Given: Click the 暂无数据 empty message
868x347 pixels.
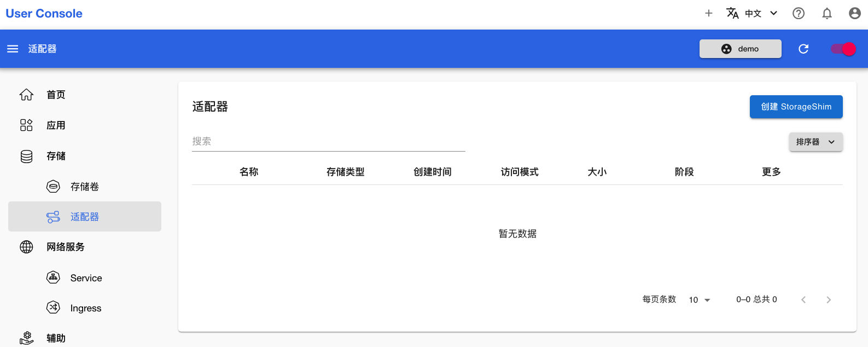Looking at the screenshot, I should pos(517,234).
